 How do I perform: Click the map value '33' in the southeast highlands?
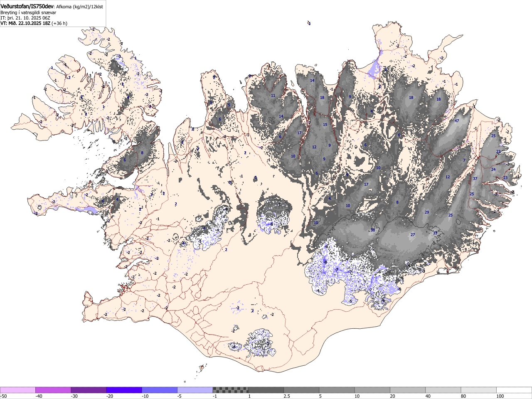(x=435, y=233)
